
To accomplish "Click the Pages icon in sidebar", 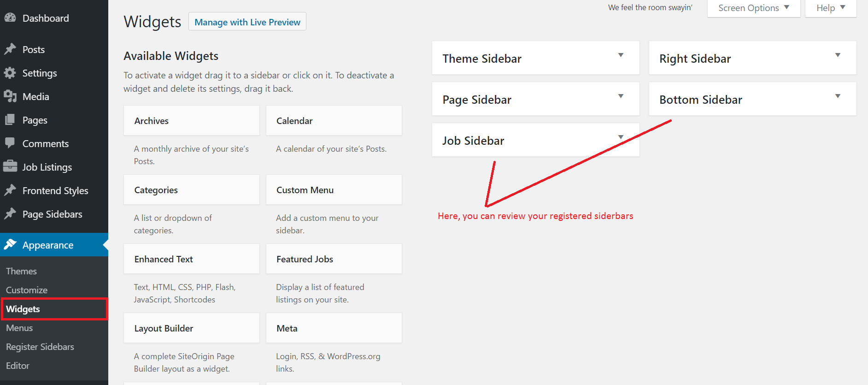I will [x=10, y=120].
